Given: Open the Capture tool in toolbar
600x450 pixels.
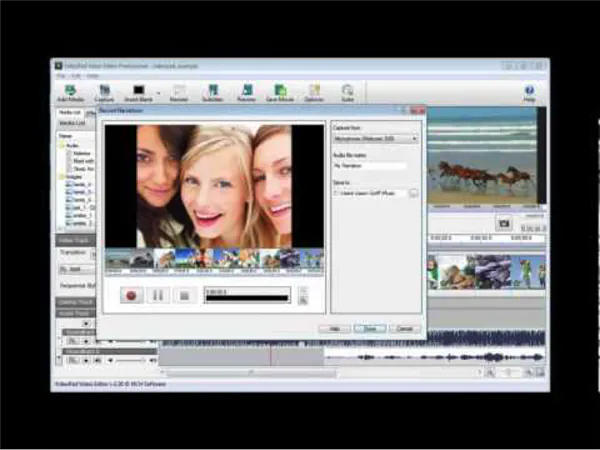Looking at the screenshot, I should (x=104, y=93).
